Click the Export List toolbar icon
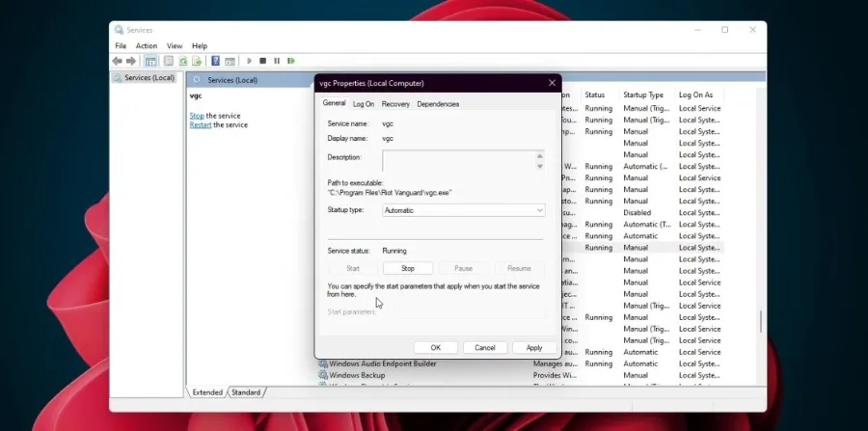 point(197,61)
